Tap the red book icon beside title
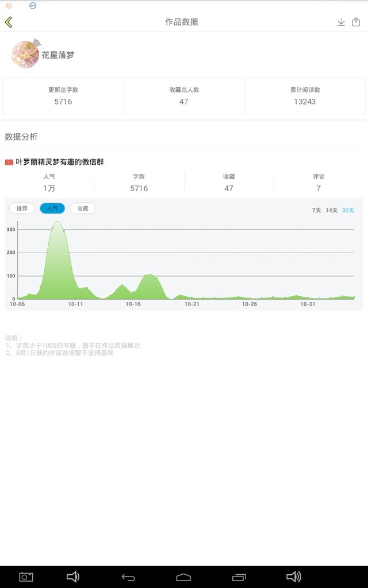368x588 pixels. tap(9, 163)
